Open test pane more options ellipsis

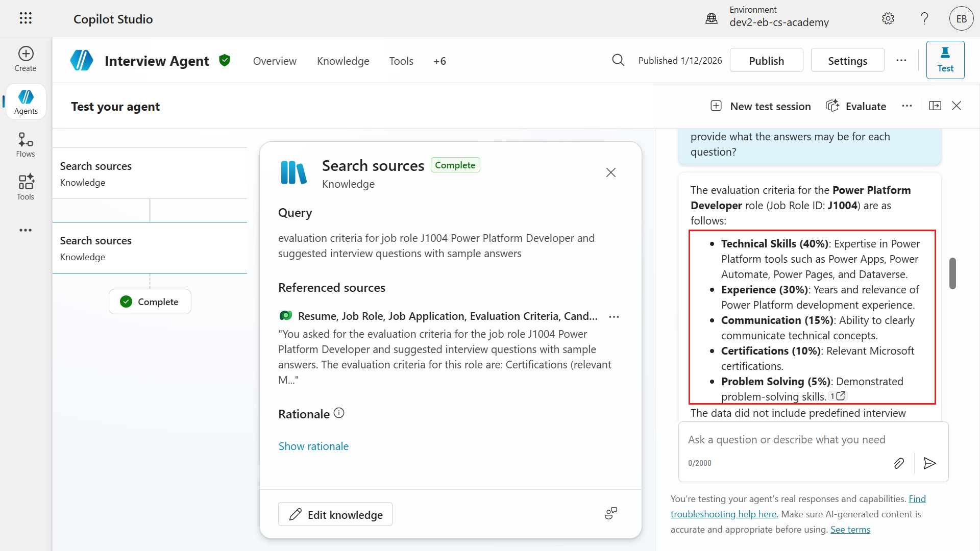(907, 106)
